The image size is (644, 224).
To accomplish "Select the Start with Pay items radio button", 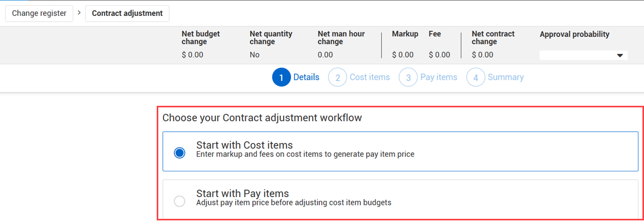I will pyautogui.click(x=179, y=201).
